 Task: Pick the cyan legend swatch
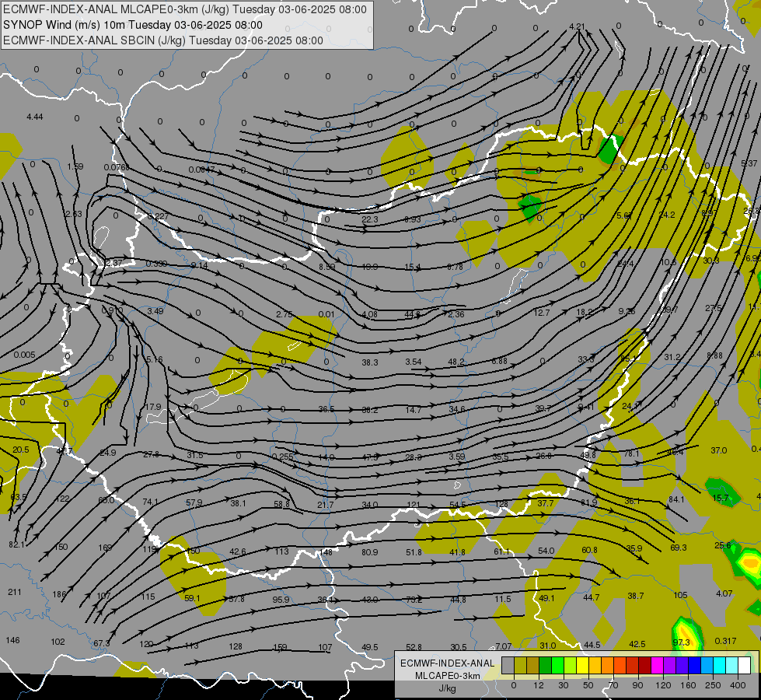click(719, 666)
